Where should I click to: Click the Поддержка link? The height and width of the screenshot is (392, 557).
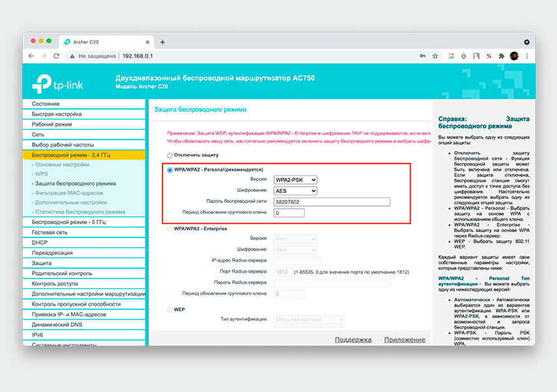[353, 340]
